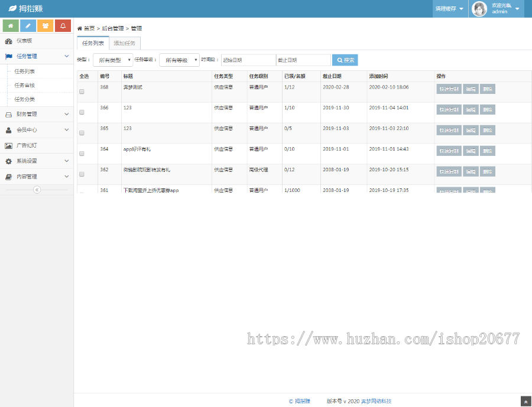Open the 所有等级 task level dropdown
Screen dimensions: 532x407
[x=180, y=60]
